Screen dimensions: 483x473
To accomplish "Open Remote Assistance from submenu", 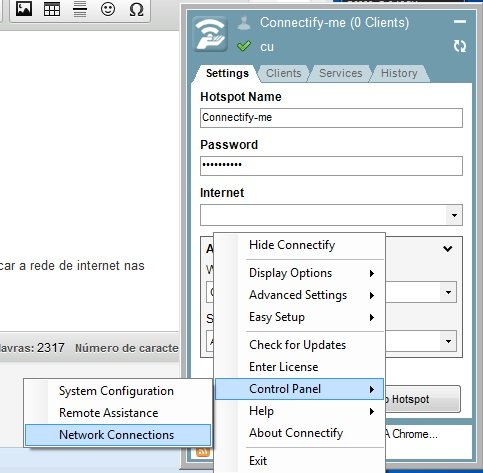I will (x=118, y=413).
